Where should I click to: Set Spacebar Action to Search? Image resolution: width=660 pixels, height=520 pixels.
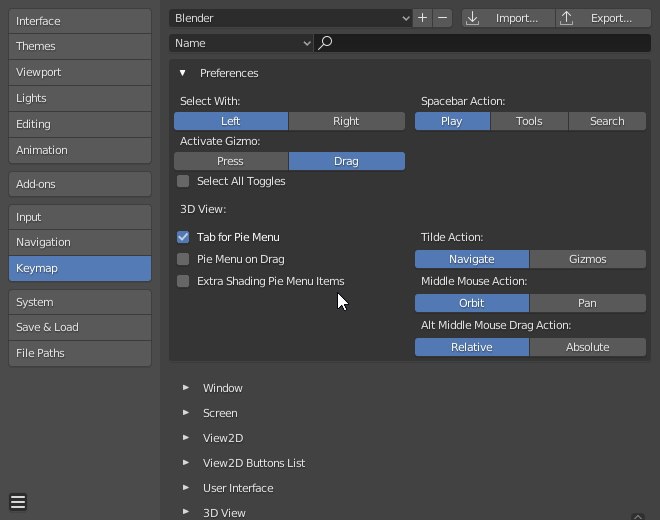click(x=607, y=121)
